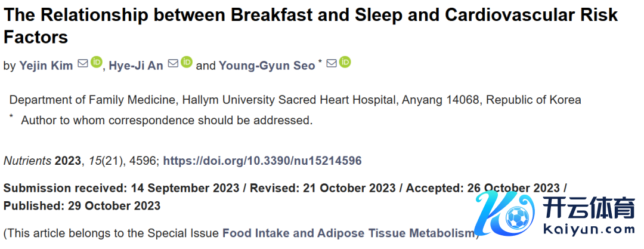Open author Hye-Ji An's name link

[x=135, y=66]
